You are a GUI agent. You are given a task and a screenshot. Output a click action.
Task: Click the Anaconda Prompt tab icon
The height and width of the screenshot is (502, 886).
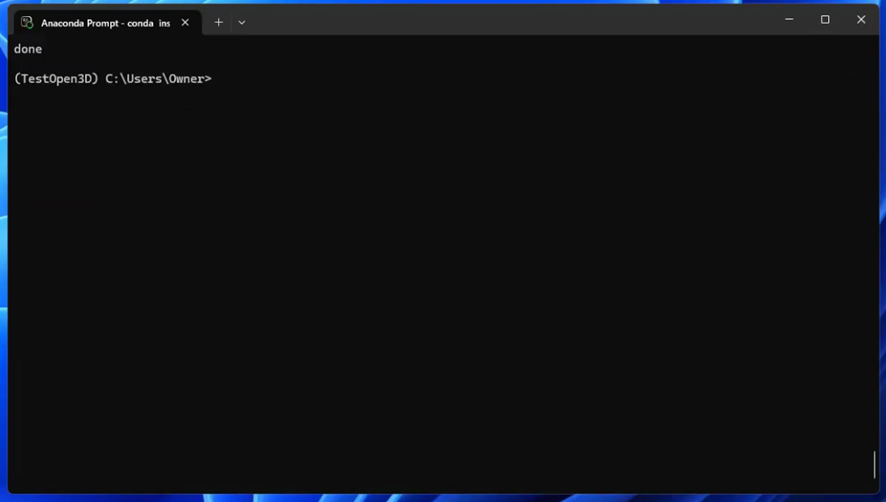click(27, 23)
